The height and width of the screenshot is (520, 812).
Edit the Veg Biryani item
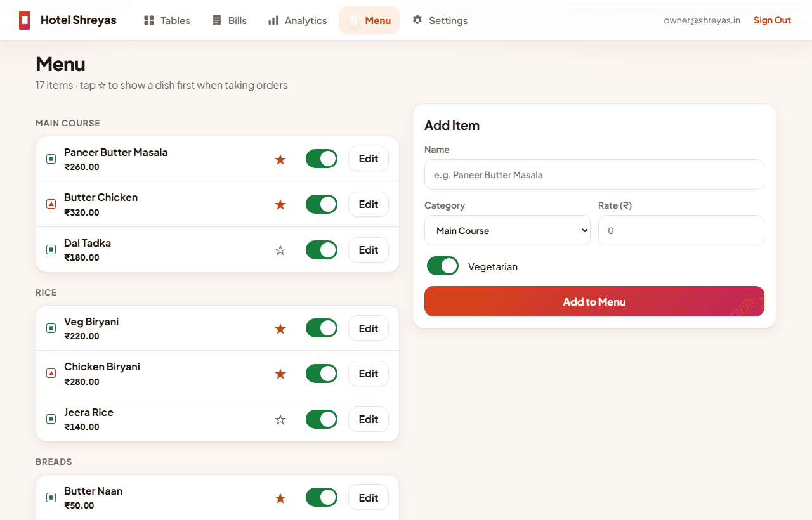point(369,328)
